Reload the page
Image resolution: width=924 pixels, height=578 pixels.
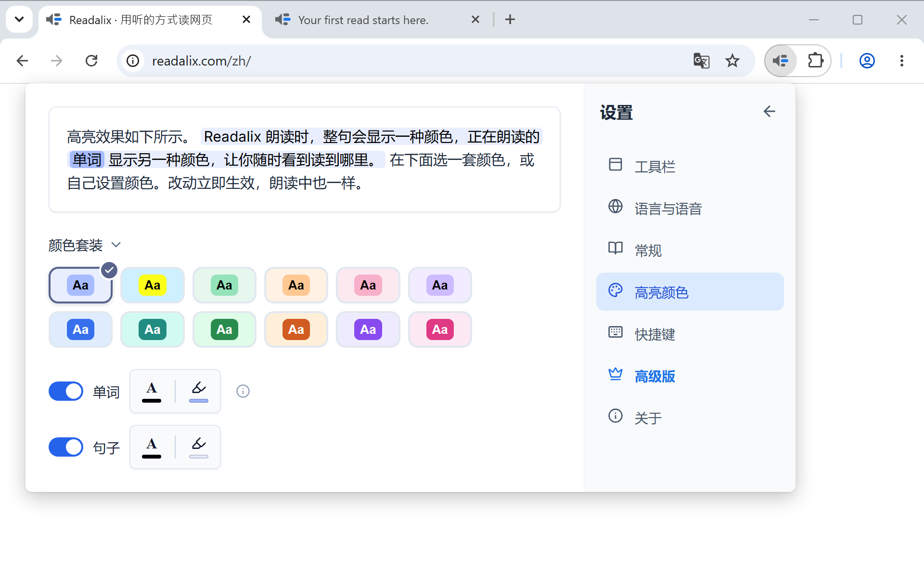pos(91,61)
